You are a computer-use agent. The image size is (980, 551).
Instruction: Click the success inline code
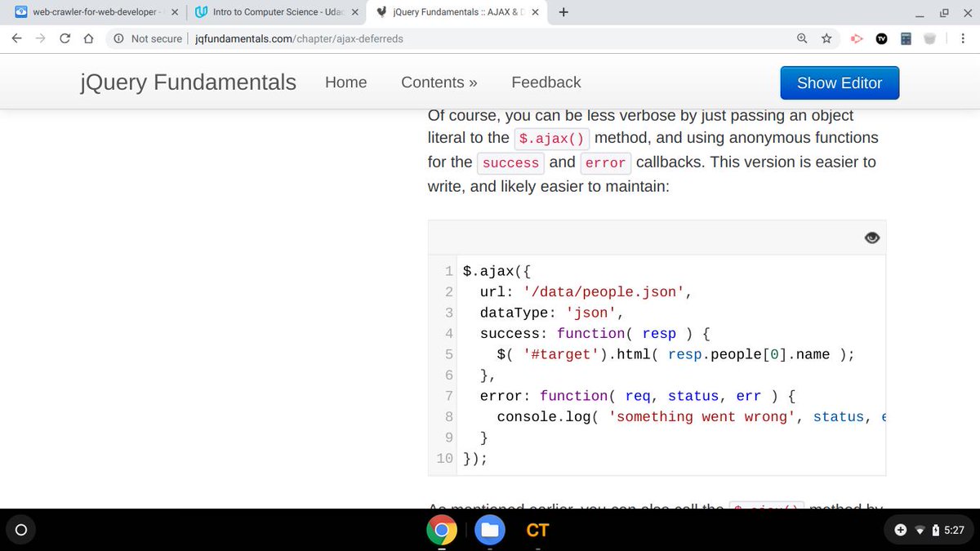point(511,162)
